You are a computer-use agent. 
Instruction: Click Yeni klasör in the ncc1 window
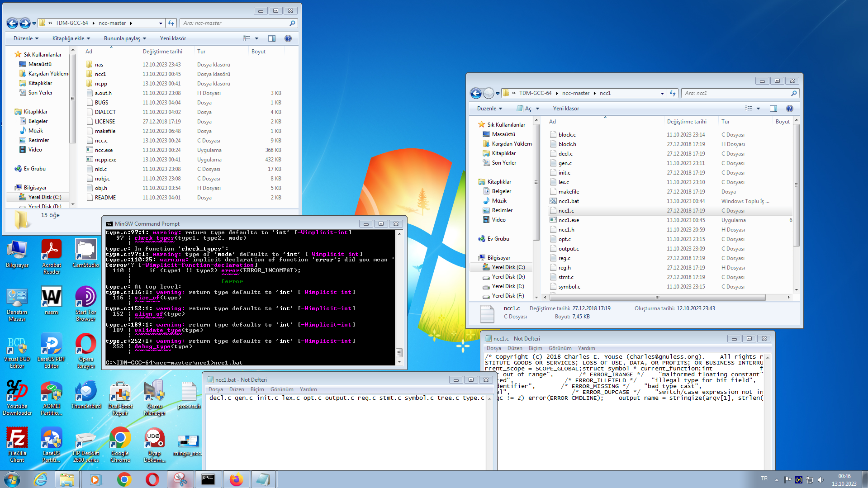click(x=565, y=109)
